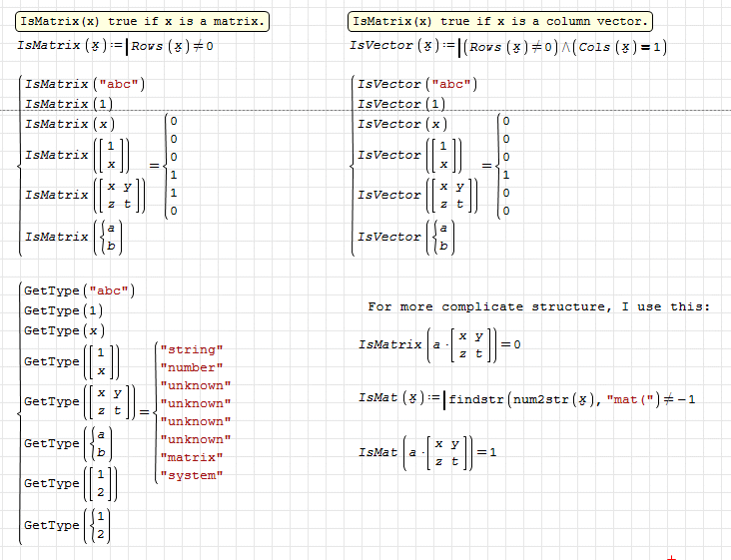This screenshot has width=731, height=560.
Task: Click the "system" result value
Action: coord(191,475)
